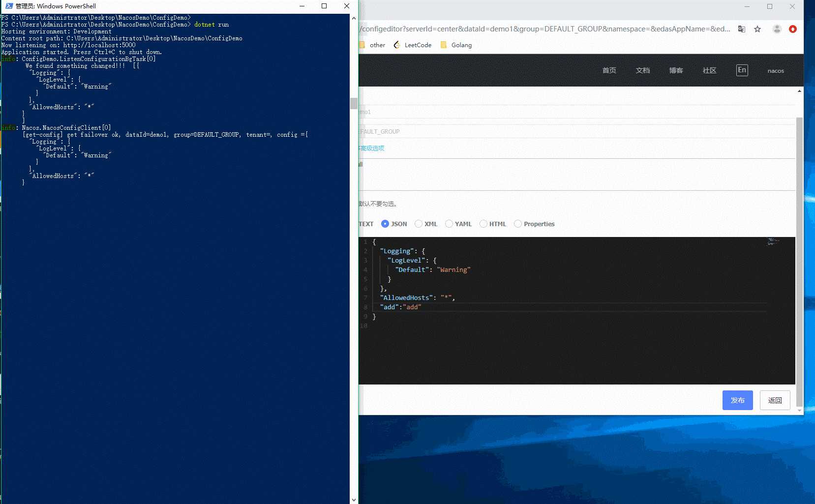Open the 'other' bookmarks folder
Image resolution: width=815 pixels, height=504 pixels.
(x=372, y=45)
